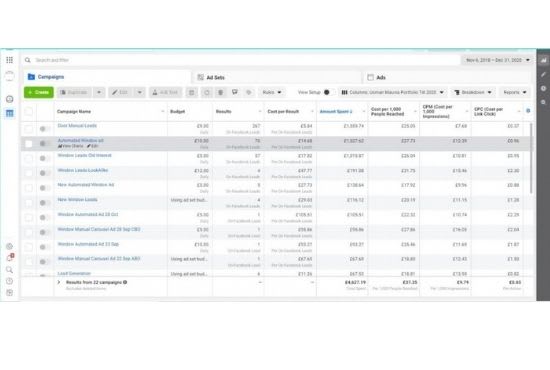
Task: Toggle Door Manual Leads campaign on/off switch
Action: (44, 129)
